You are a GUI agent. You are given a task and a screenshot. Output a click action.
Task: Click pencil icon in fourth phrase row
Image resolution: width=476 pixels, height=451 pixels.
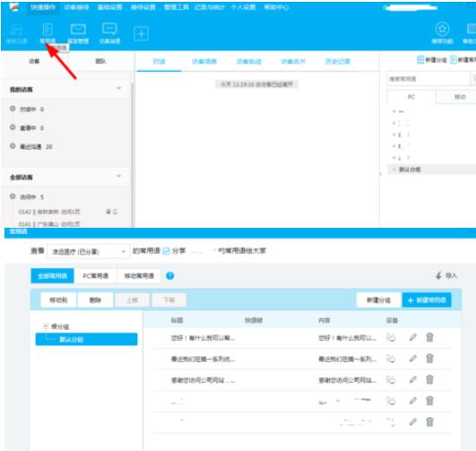(413, 401)
